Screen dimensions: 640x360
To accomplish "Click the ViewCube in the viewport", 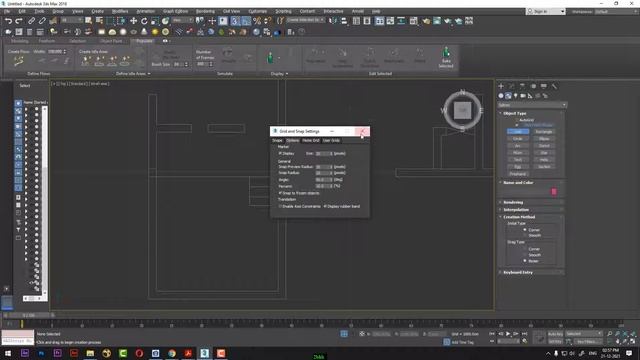I will point(462,110).
